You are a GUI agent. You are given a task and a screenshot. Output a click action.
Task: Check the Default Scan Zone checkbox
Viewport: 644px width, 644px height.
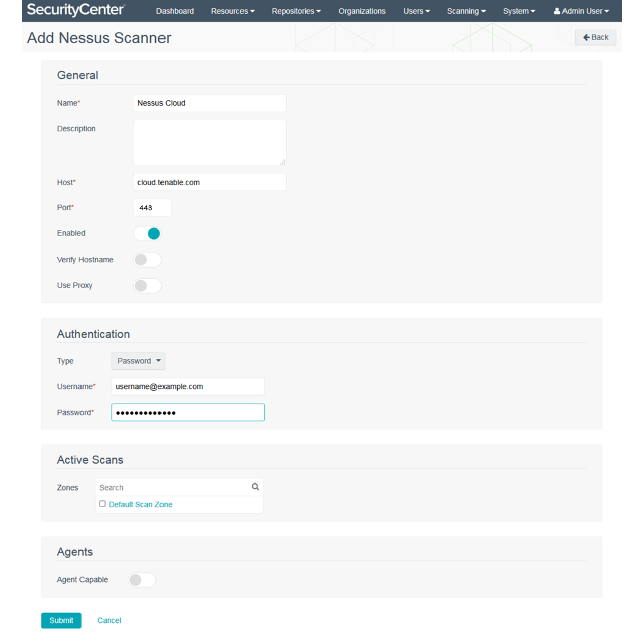click(102, 504)
